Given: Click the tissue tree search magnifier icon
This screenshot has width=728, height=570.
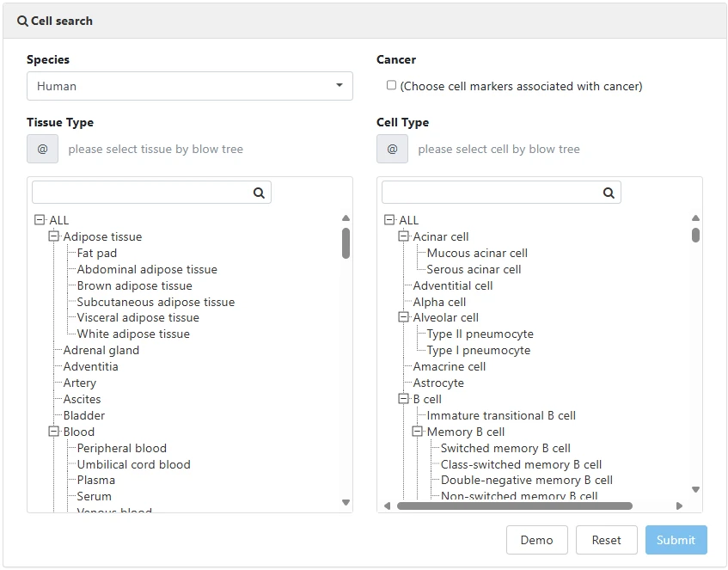Looking at the screenshot, I should pos(259,193).
